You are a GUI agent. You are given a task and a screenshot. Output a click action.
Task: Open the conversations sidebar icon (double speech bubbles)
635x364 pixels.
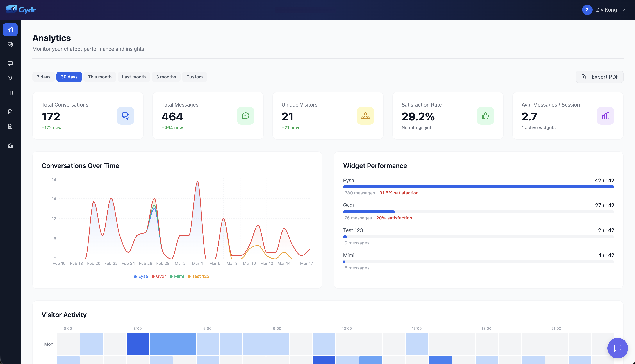click(10, 44)
